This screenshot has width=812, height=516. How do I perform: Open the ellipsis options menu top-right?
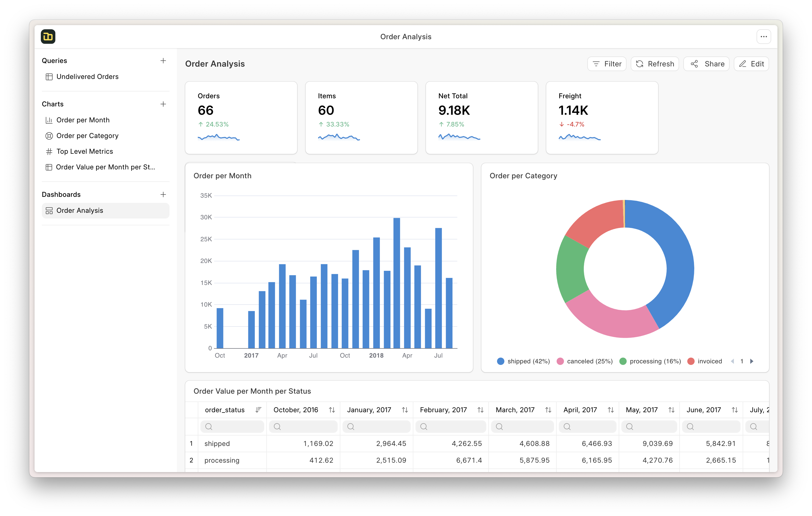[x=763, y=36]
